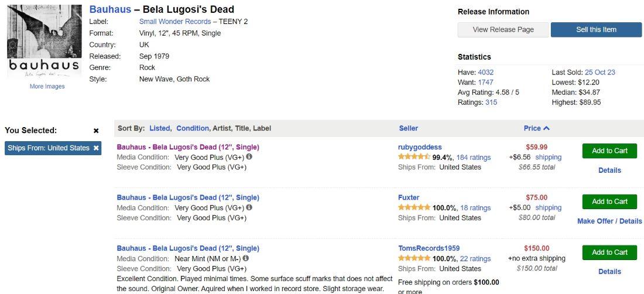Image resolution: width=644 pixels, height=294 pixels.
Task: Clear all selected filters with the X icon
Action: click(96, 131)
